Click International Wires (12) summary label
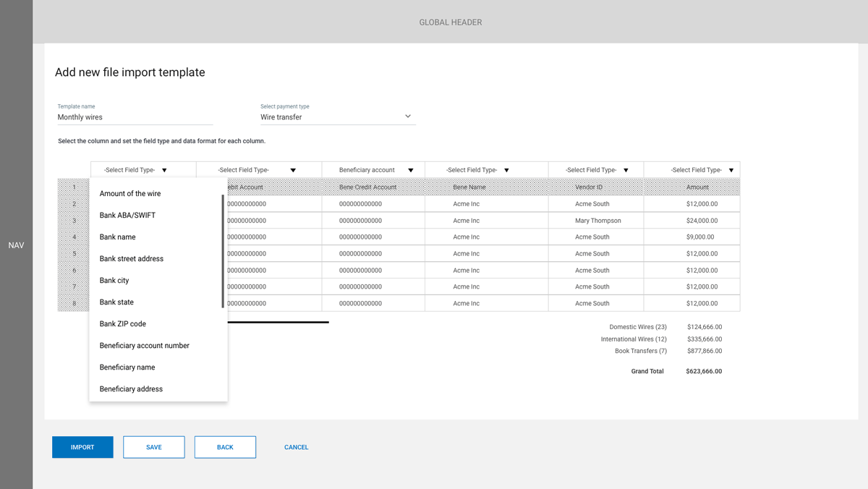 coord(634,339)
